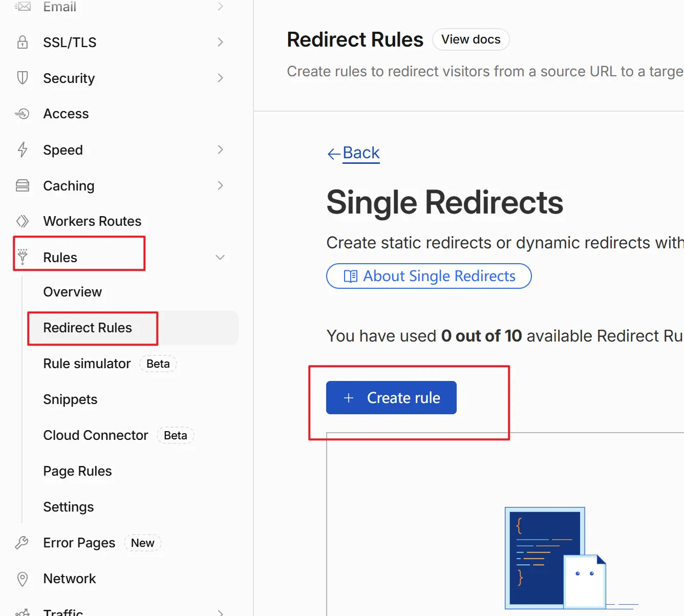Click the Workers Routes diamond icon
Screen dimensions: 684x616
pyautogui.click(x=23, y=221)
